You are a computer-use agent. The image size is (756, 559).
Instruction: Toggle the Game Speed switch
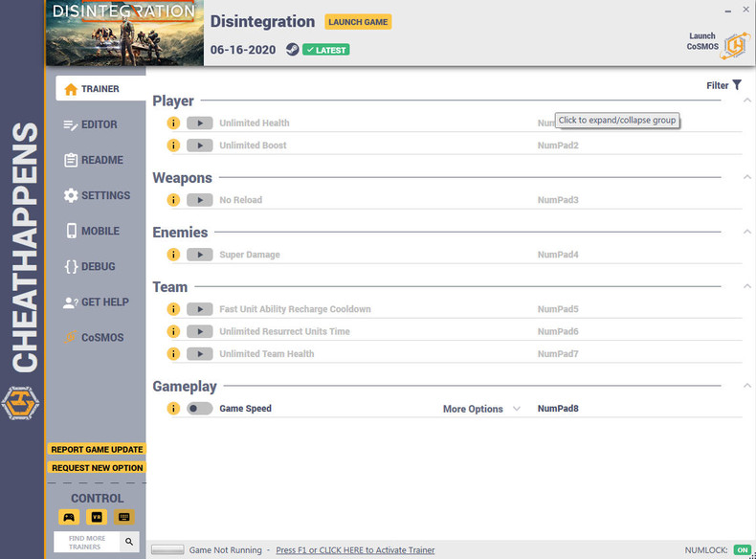pyautogui.click(x=200, y=409)
